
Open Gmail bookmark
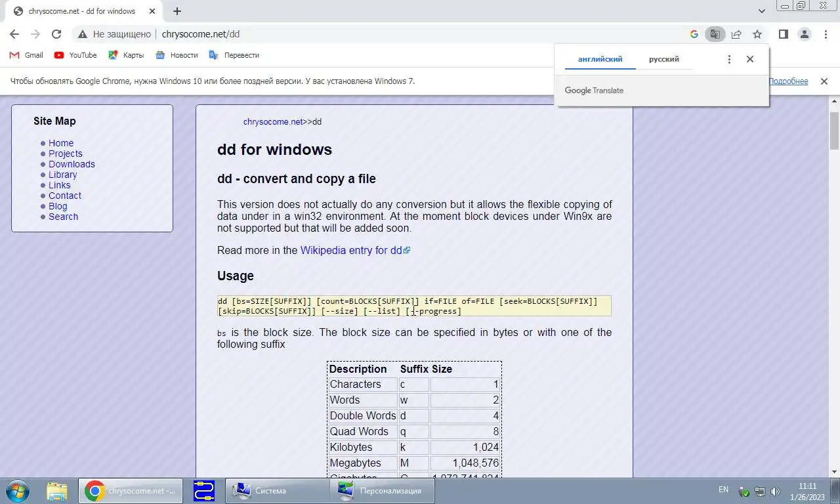tap(26, 55)
